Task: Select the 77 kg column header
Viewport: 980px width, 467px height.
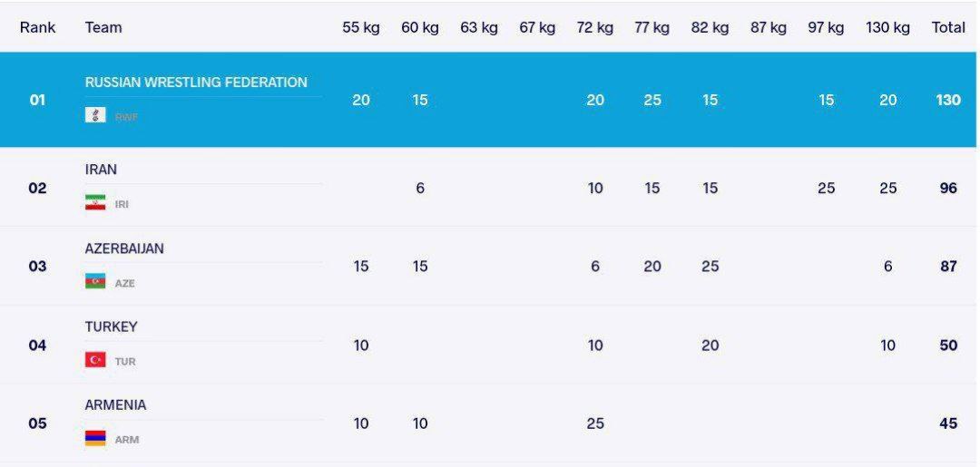Action: [x=652, y=27]
